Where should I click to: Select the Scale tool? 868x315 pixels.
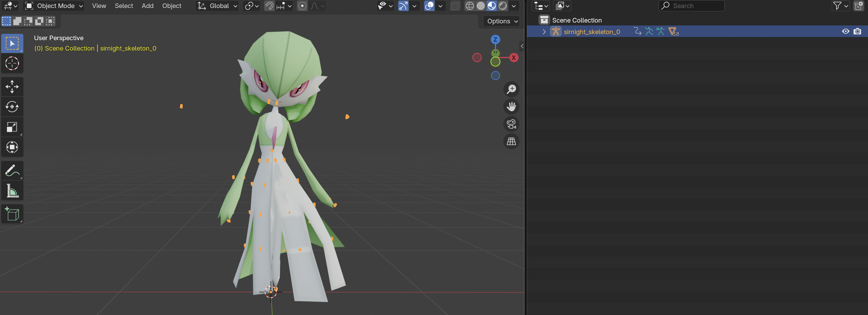pyautogui.click(x=12, y=127)
